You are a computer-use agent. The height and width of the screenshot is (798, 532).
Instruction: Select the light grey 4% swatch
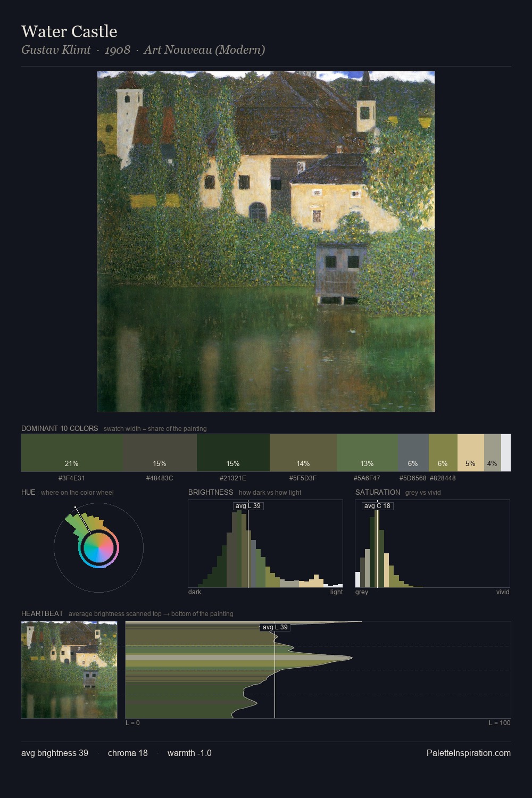(x=493, y=453)
